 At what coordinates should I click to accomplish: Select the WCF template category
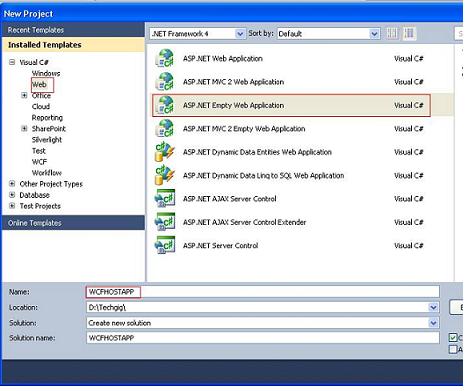pyautogui.click(x=39, y=162)
